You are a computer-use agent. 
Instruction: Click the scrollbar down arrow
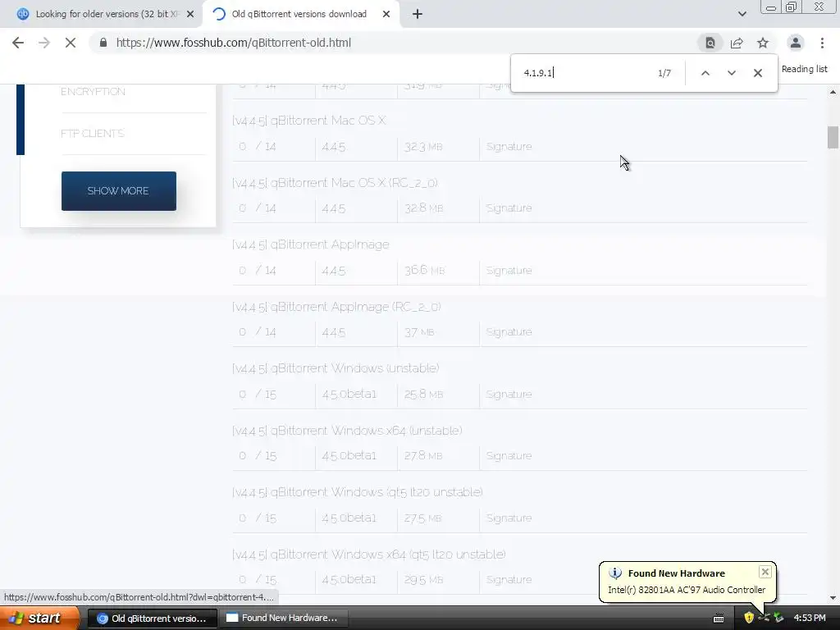coord(833,598)
